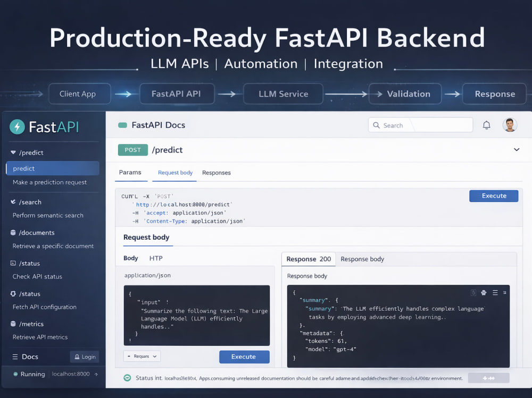Click "Make a prediction request" text
Image resolution: width=532 pixels, height=398 pixels.
pyautogui.click(x=50, y=182)
